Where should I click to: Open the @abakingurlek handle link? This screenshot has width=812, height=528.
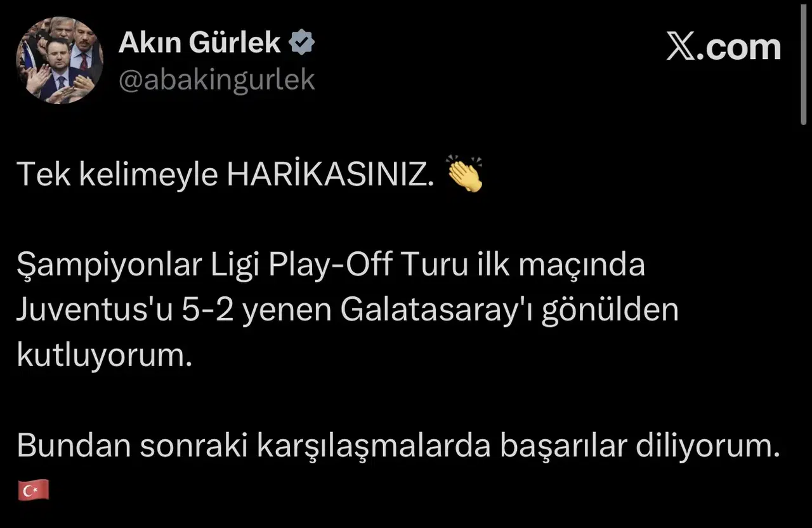217,80
